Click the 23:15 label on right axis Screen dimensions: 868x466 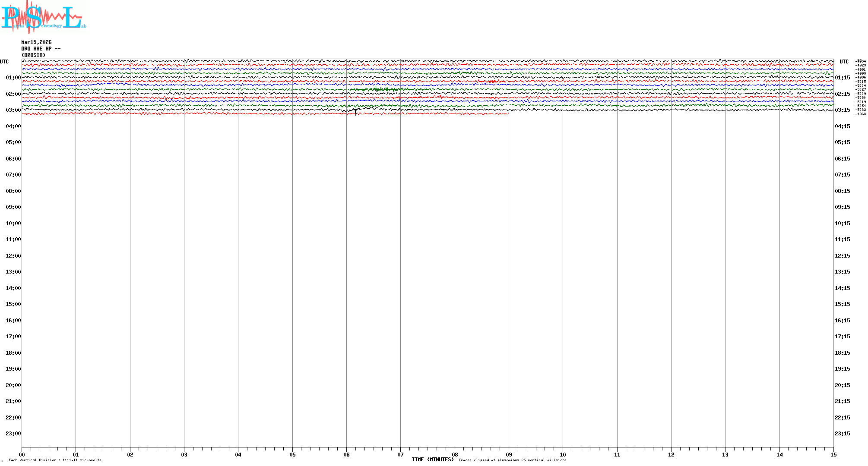tap(842, 434)
